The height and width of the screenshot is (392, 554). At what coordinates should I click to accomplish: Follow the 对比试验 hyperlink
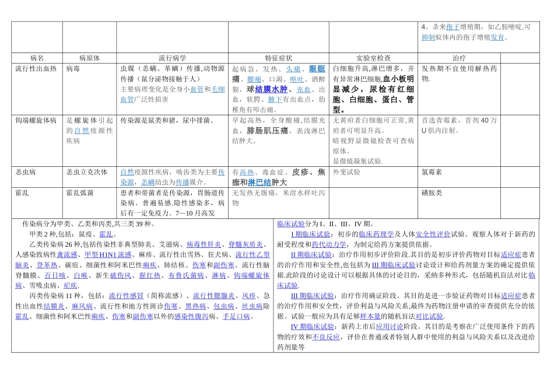coord(429,316)
